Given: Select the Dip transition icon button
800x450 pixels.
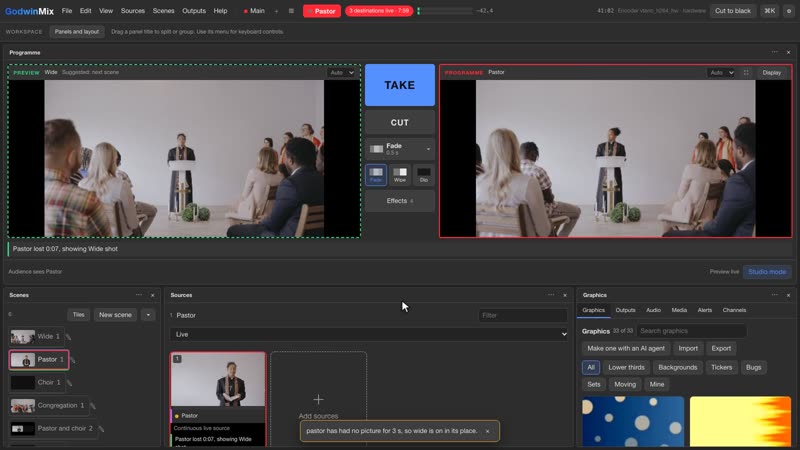Looking at the screenshot, I should coord(423,175).
